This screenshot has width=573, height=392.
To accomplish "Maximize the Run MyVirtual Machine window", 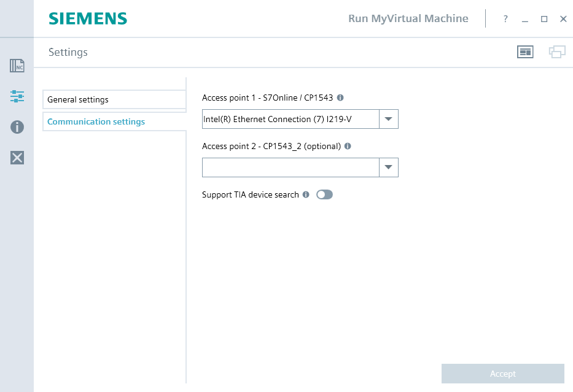I will 544,19.
